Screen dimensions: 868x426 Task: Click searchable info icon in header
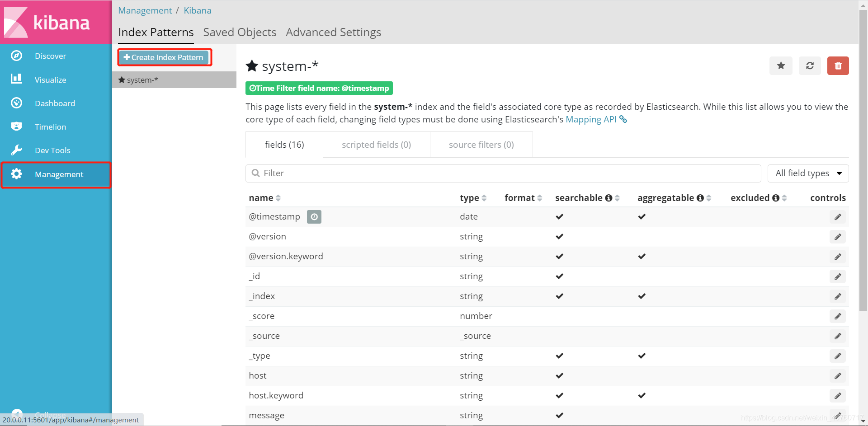pos(609,198)
